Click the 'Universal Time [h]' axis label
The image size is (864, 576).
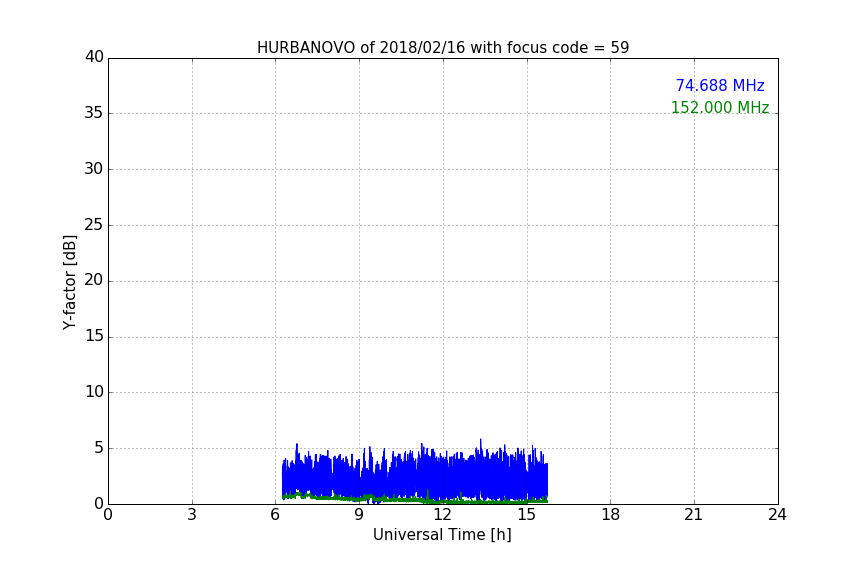pyautogui.click(x=442, y=535)
